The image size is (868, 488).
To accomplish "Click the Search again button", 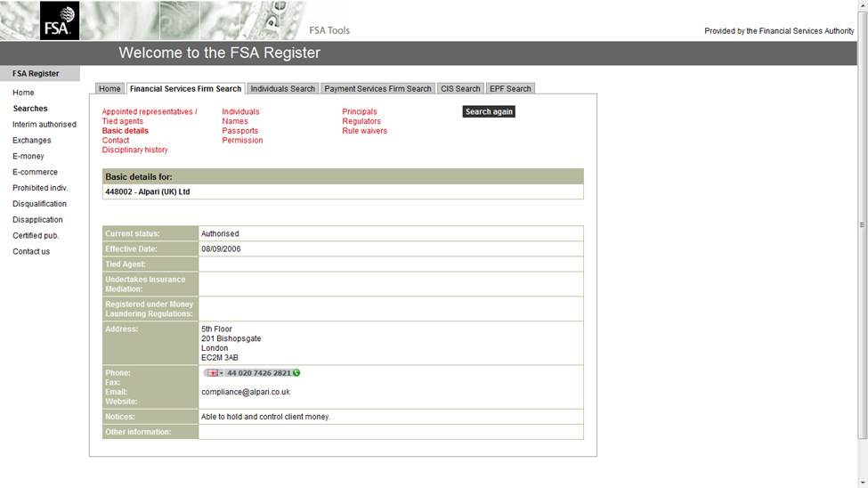I will (489, 111).
